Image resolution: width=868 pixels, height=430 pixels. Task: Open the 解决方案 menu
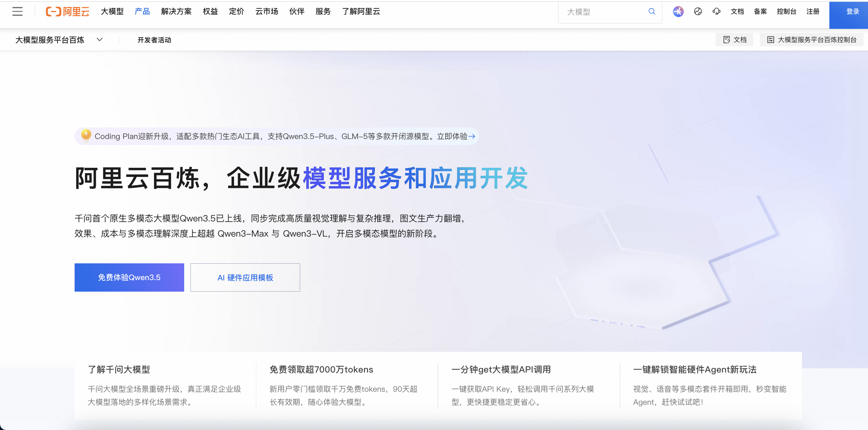[x=176, y=12]
